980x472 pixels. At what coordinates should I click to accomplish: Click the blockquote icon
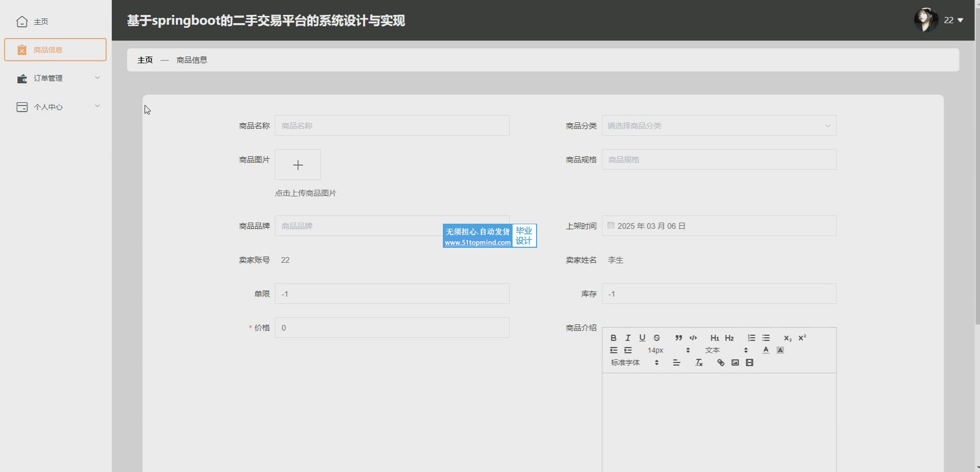[678, 338]
